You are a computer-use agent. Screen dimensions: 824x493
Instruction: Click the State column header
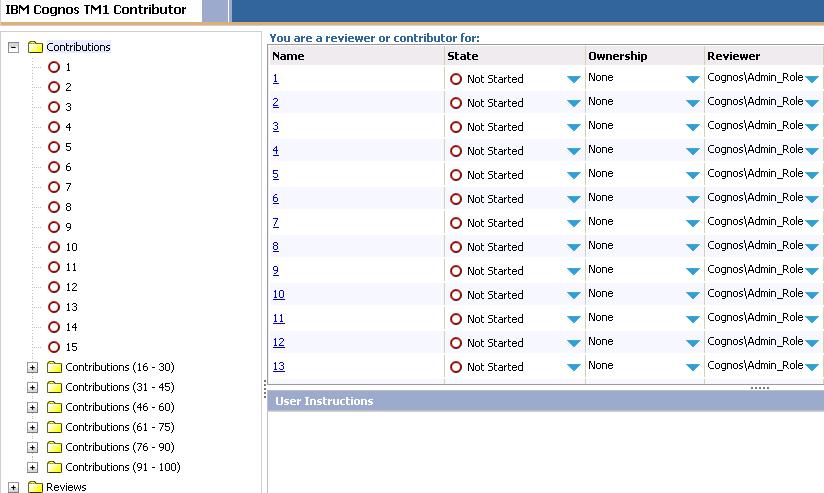coord(515,56)
